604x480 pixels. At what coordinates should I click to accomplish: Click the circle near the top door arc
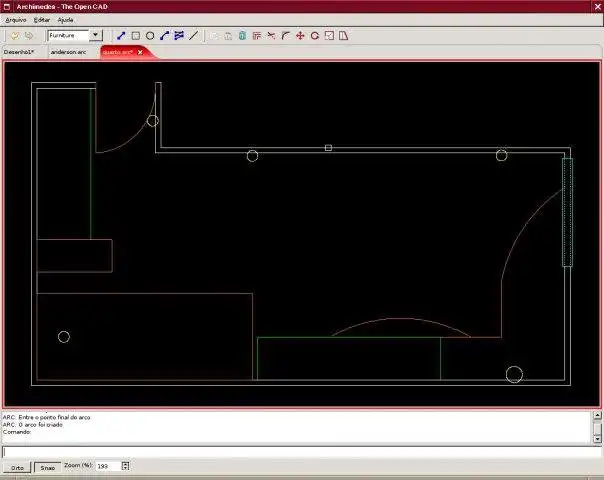pos(153,121)
